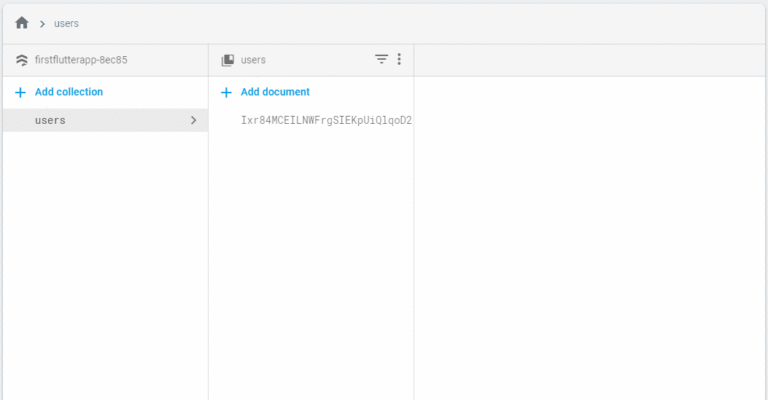Viewport: 768px width, 400px height.
Task: Open the filter documents icon
Action: (381, 59)
